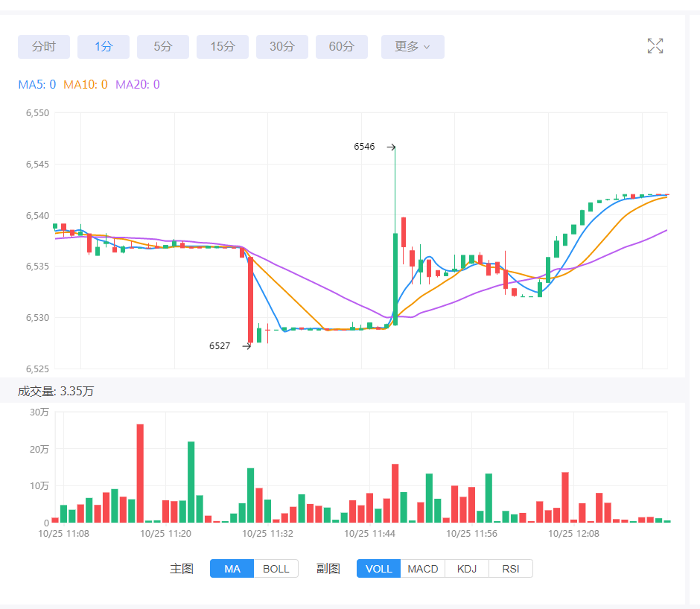Click the 10/25 12:08 time axis label
The height and width of the screenshot is (609, 700).
(x=573, y=534)
